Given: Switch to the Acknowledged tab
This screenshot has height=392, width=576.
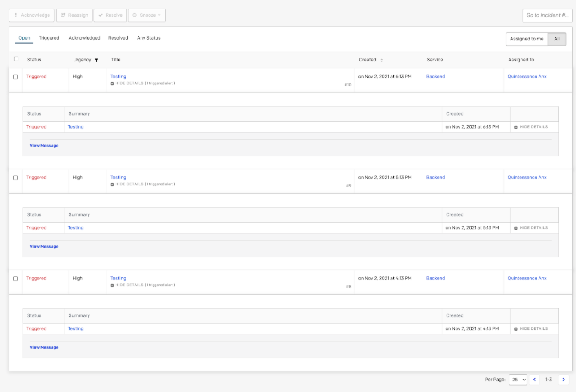Looking at the screenshot, I should point(84,38).
